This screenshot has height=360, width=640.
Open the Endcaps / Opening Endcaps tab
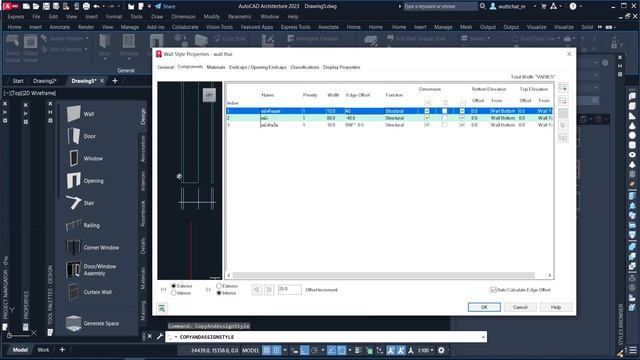[258, 67]
